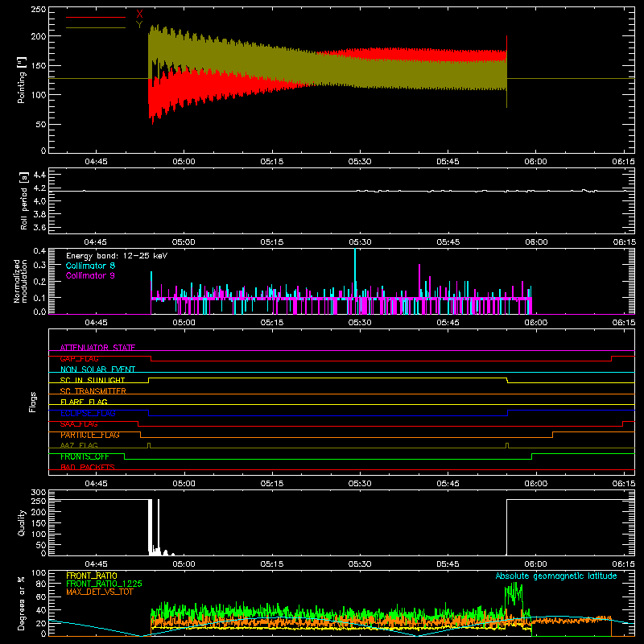The image size is (644, 644).
Task: Click the 4.2 roll period tick label
Action: (39, 188)
